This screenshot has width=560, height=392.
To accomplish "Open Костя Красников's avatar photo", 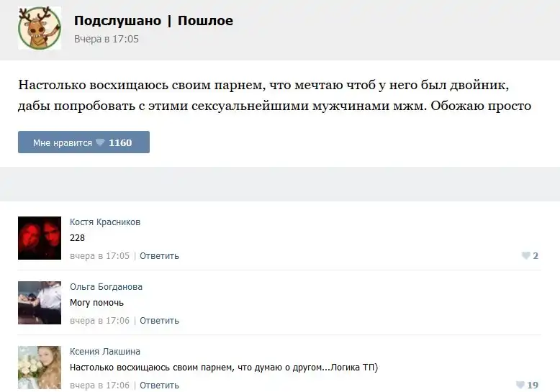I will click(40, 237).
